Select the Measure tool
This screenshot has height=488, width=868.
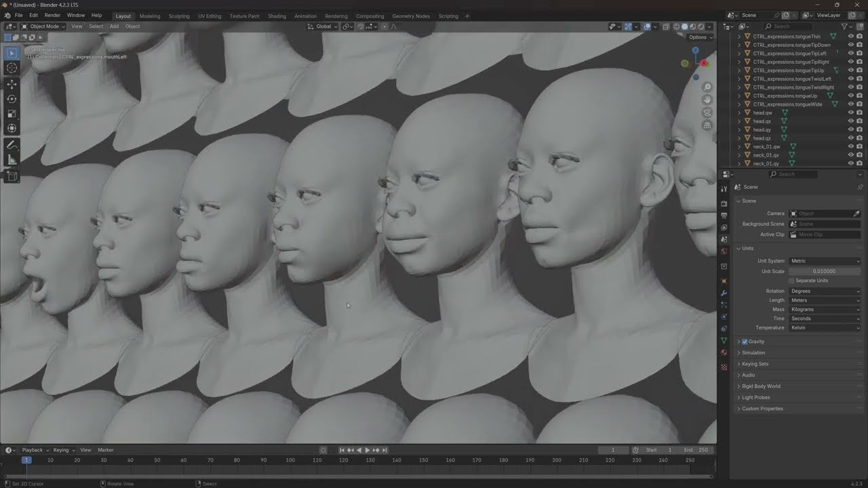pos(12,160)
